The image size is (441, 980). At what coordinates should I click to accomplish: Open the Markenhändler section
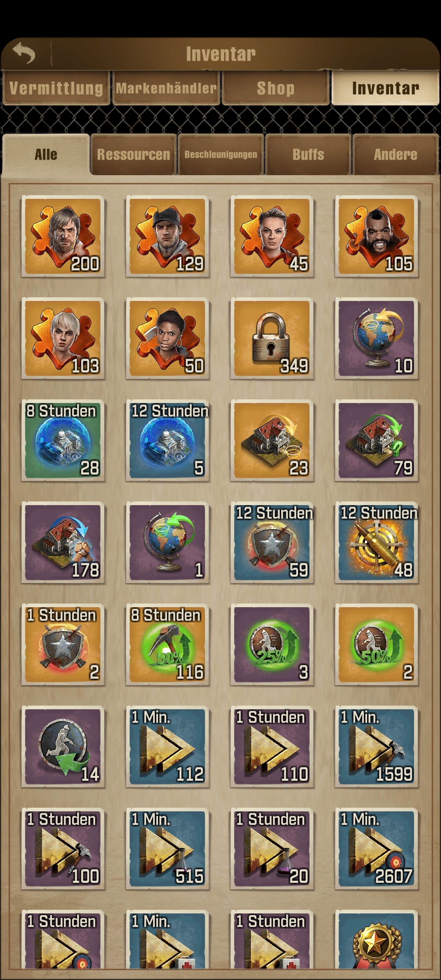[166, 88]
